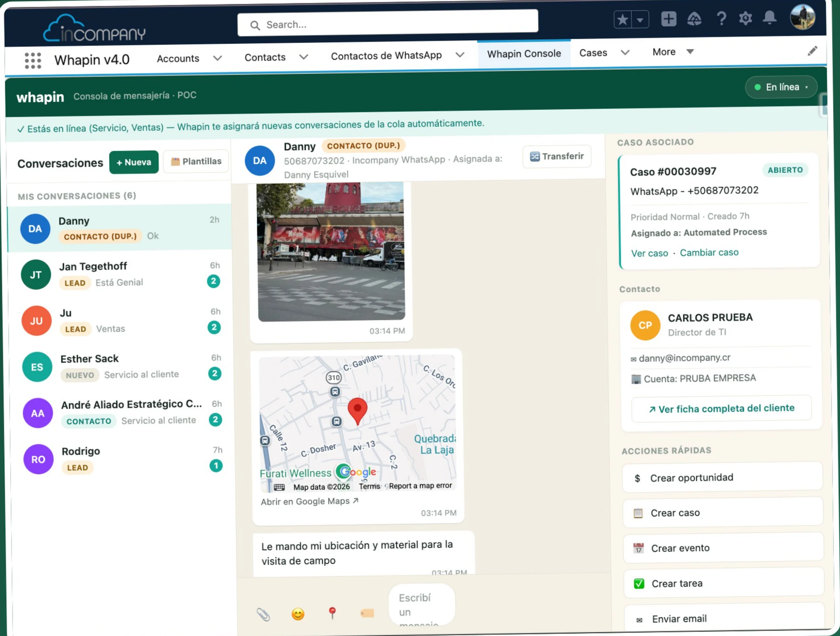
Task: Click Crear caso quick action
Action: 723,513
